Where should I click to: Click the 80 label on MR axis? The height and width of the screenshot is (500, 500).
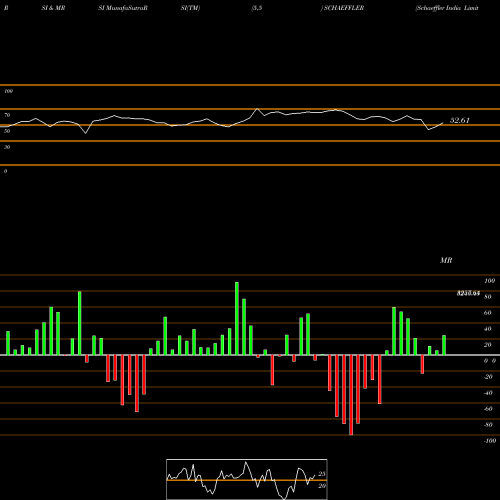point(488,297)
